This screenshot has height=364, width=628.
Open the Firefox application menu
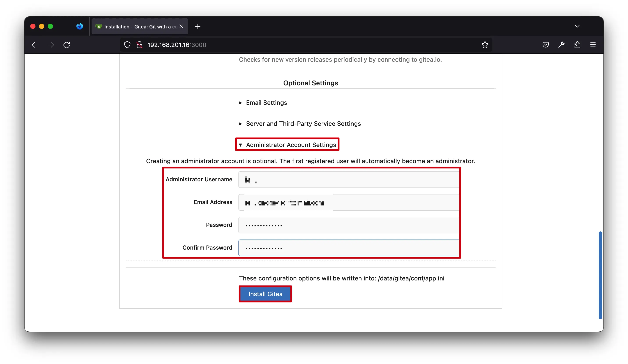coord(593,45)
